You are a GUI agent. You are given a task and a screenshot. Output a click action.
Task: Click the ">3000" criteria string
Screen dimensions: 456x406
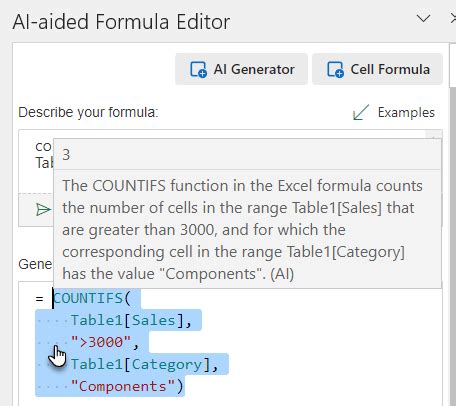101,342
